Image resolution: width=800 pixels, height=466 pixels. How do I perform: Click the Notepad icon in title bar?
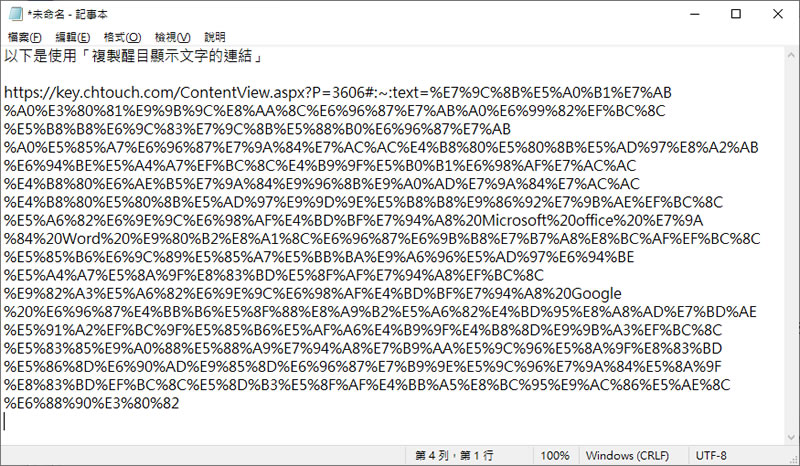15,14
